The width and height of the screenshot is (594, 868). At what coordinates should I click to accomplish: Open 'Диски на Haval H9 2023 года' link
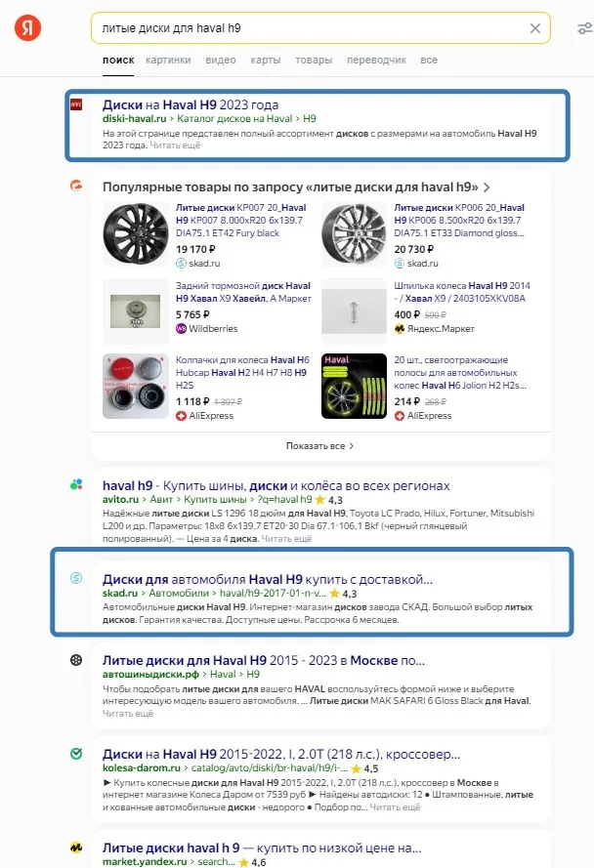[x=191, y=104]
